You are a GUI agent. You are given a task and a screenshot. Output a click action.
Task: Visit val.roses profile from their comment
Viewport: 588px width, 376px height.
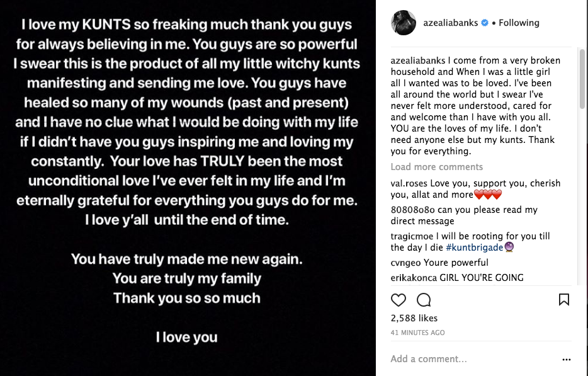pos(409,183)
